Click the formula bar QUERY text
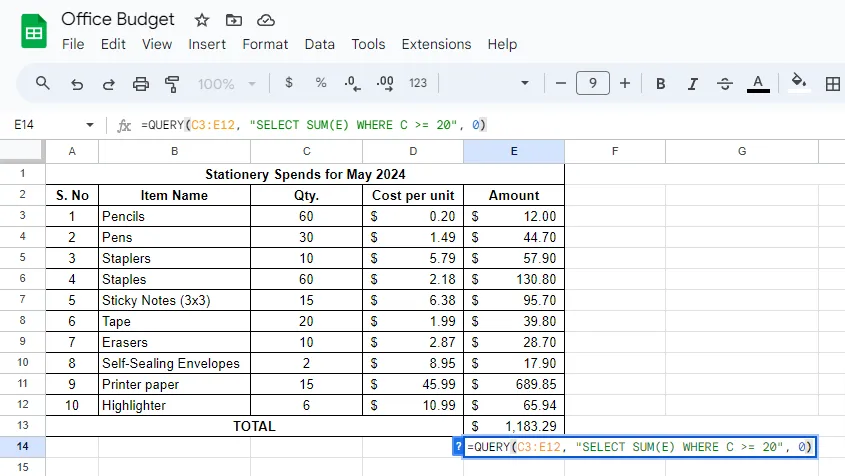 point(313,125)
